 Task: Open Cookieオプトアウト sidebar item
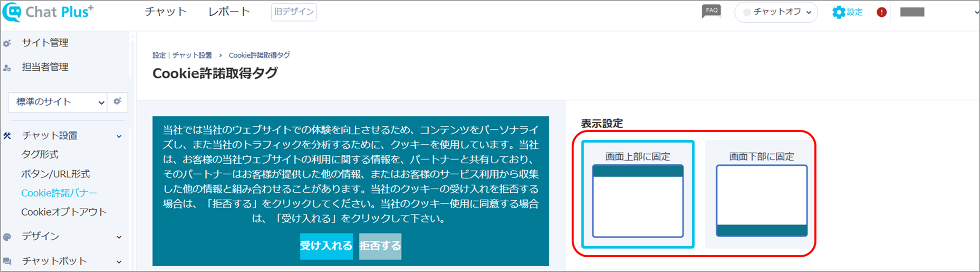coord(64,212)
